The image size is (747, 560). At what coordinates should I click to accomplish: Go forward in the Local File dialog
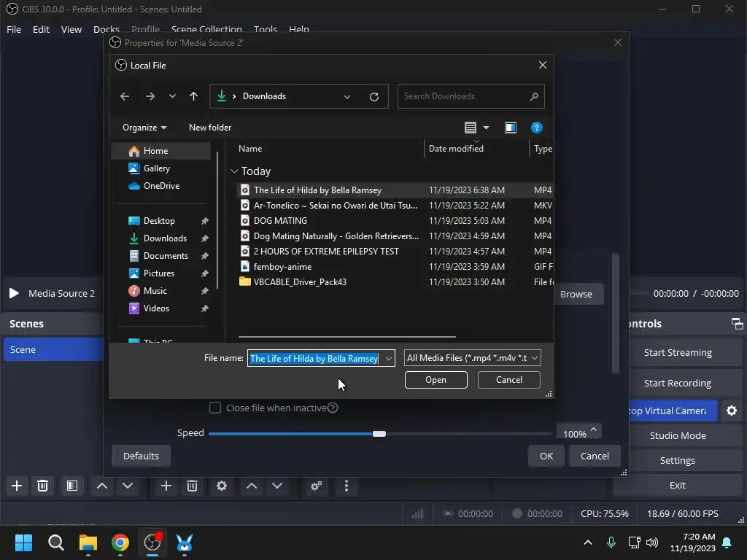pos(150,96)
